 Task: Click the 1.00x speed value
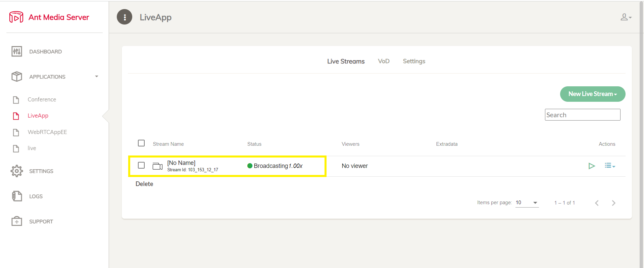[x=296, y=166]
